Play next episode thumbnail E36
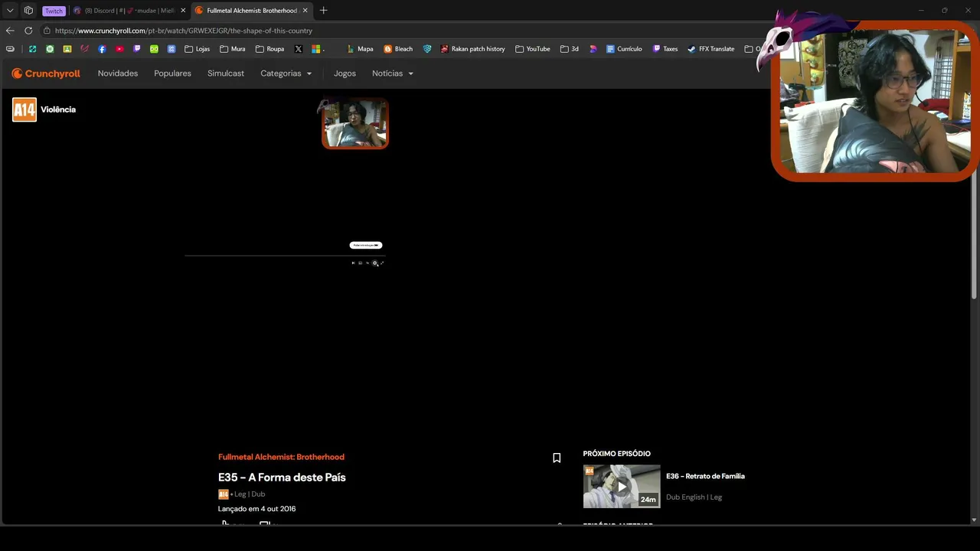 pos(622,486)
